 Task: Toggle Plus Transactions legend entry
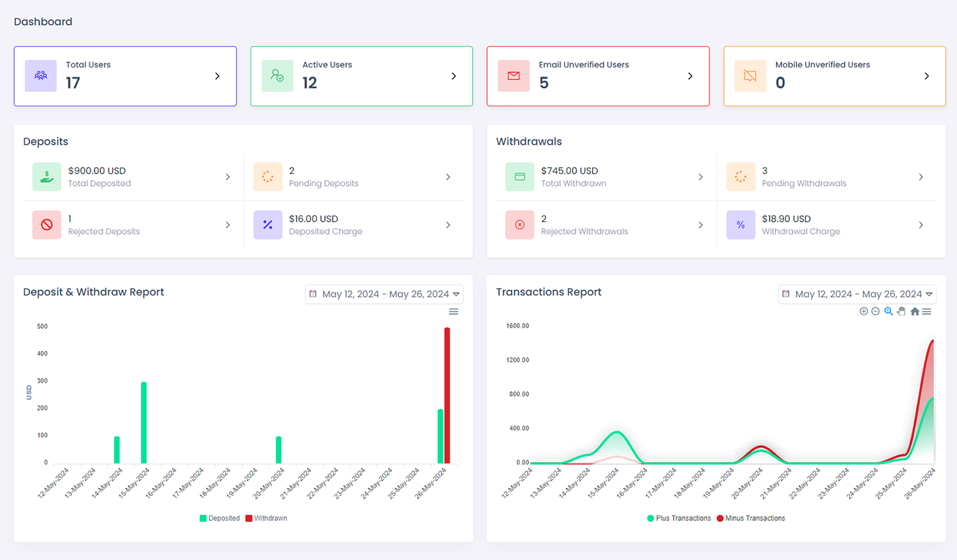tap(679, 518)
